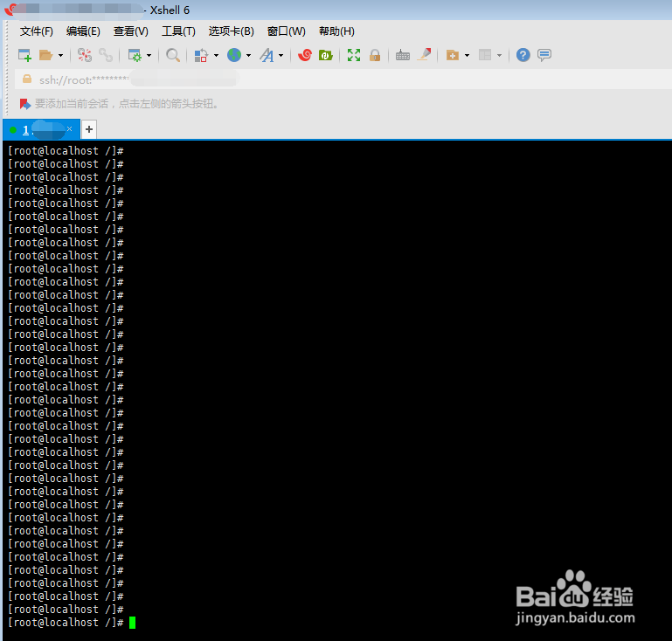Click the Feedback speech bubble icon

pos(544,55)
